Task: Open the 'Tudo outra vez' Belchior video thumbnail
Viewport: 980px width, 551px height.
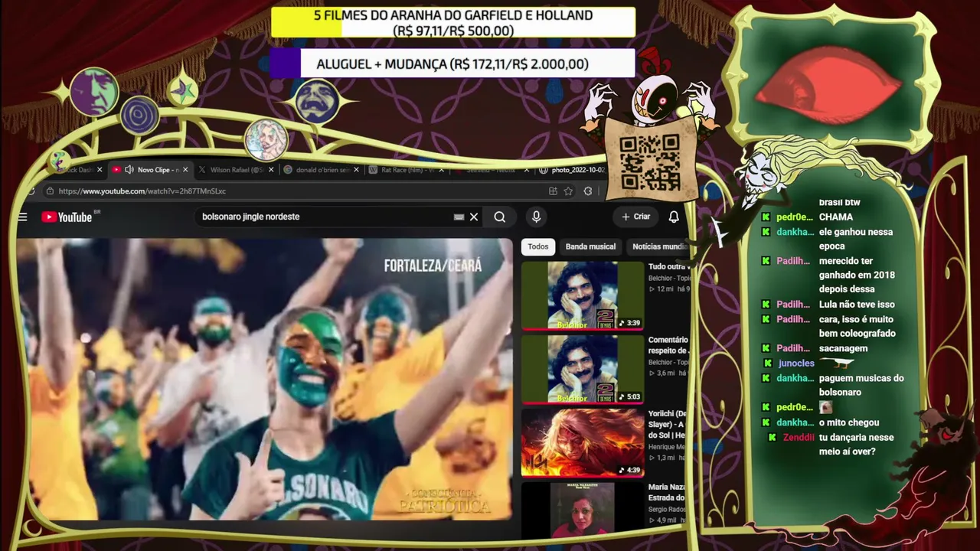Action: pos(583,296)
